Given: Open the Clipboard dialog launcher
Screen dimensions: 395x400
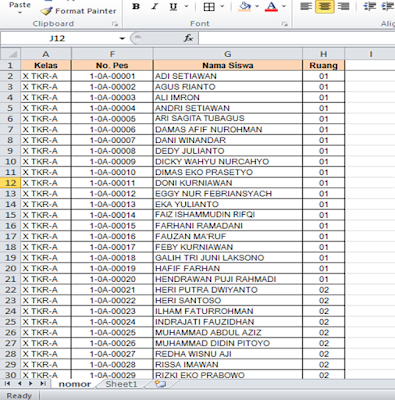Looking at the screenshot, I should point(115,24).
